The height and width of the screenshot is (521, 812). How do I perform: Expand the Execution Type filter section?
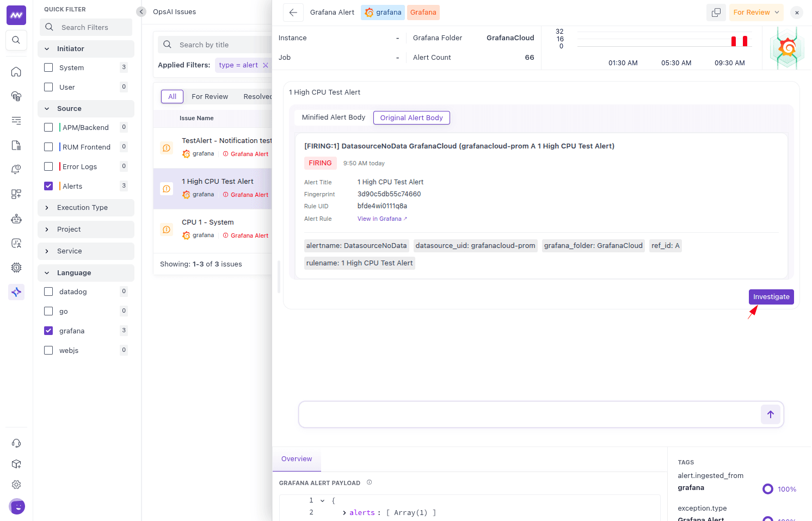(86, 208)
